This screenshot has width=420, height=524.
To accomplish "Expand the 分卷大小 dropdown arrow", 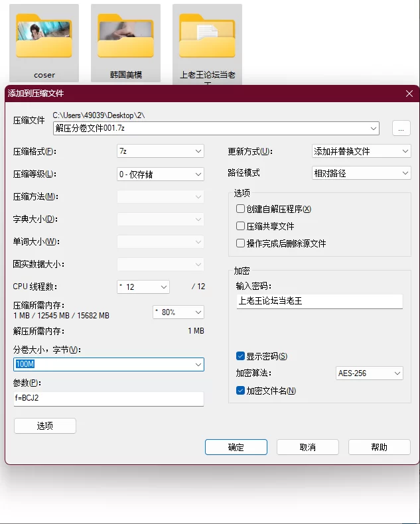I will [x=198, y=364].
